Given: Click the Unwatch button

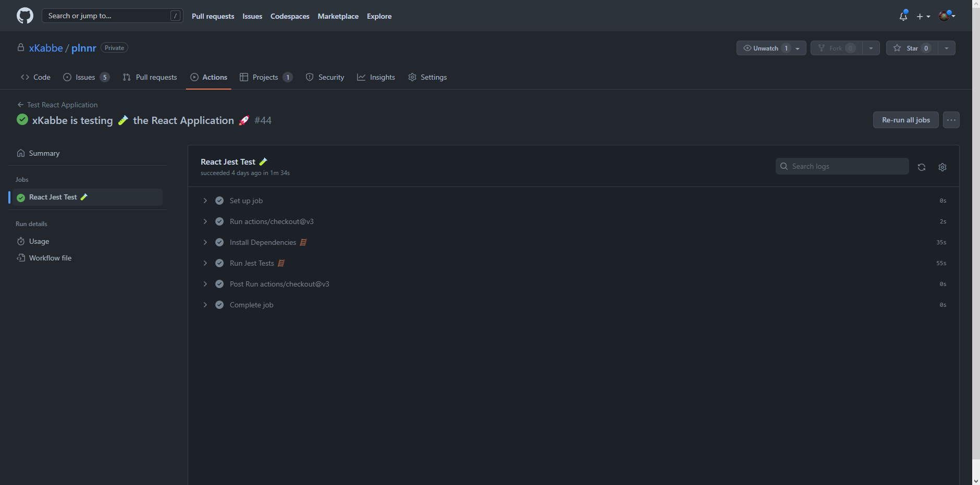Looking at the screenshot, I should (771, 48).
